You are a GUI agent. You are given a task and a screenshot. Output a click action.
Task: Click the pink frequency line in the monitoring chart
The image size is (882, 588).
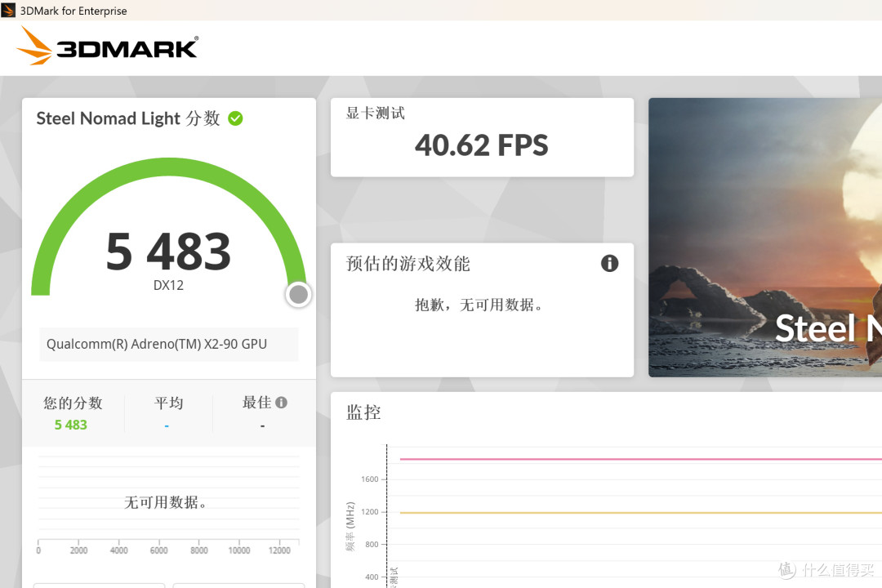[641, 459]
